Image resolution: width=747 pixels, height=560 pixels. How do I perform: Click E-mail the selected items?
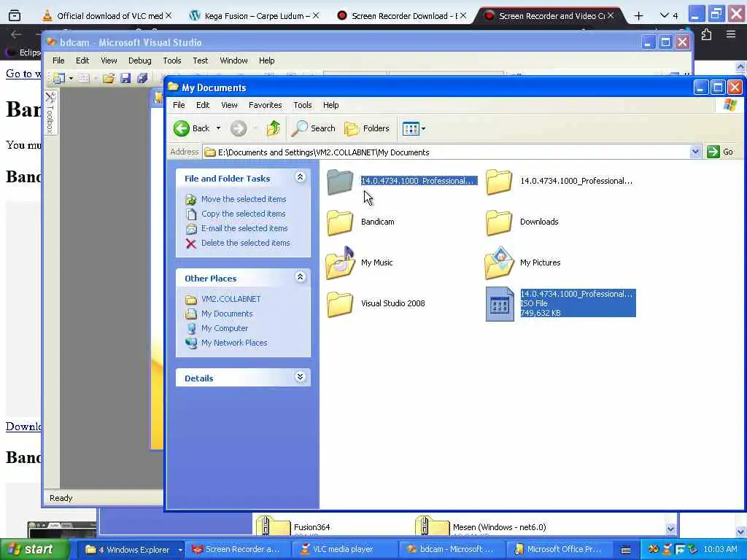(244, 228)
